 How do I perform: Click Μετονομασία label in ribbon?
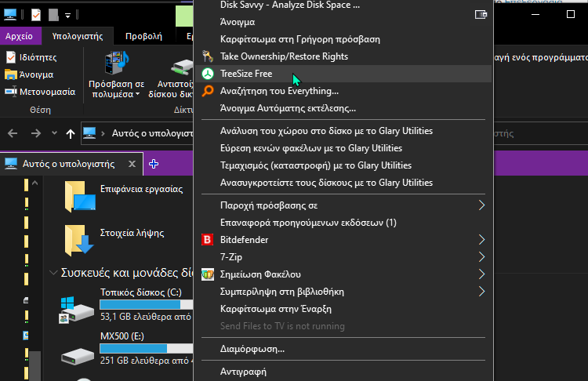(47, 92)
